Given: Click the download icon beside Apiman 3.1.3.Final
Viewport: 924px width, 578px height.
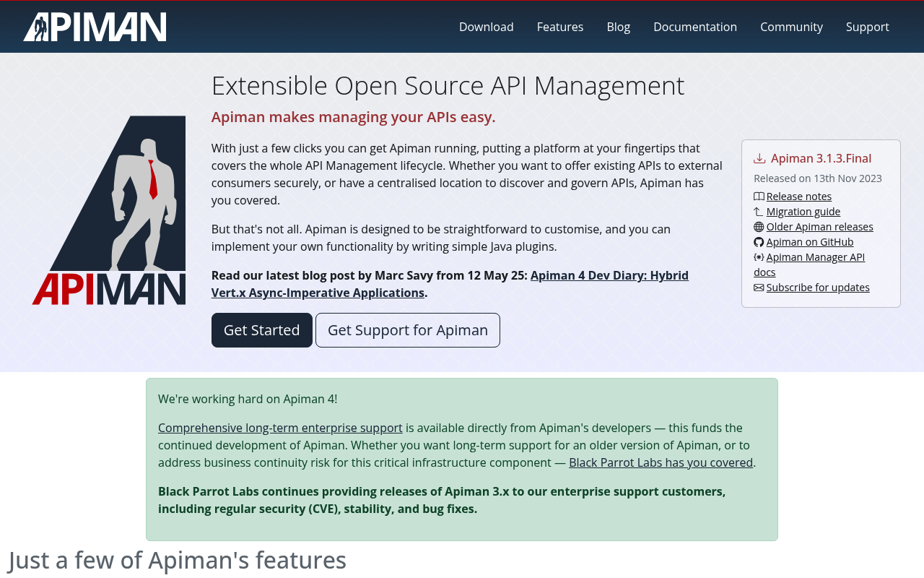Looking at the screenshot, I should coord(759,158).
